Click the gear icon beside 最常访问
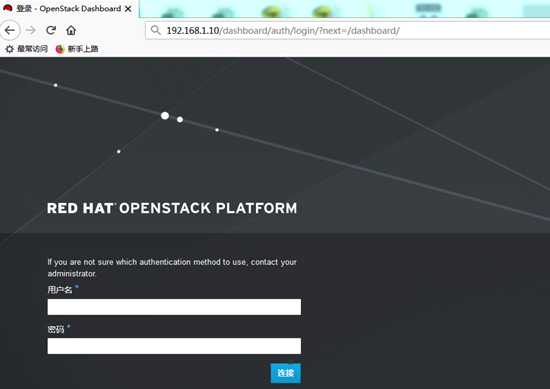The image size is (550, 389). (x=9, y=49)
